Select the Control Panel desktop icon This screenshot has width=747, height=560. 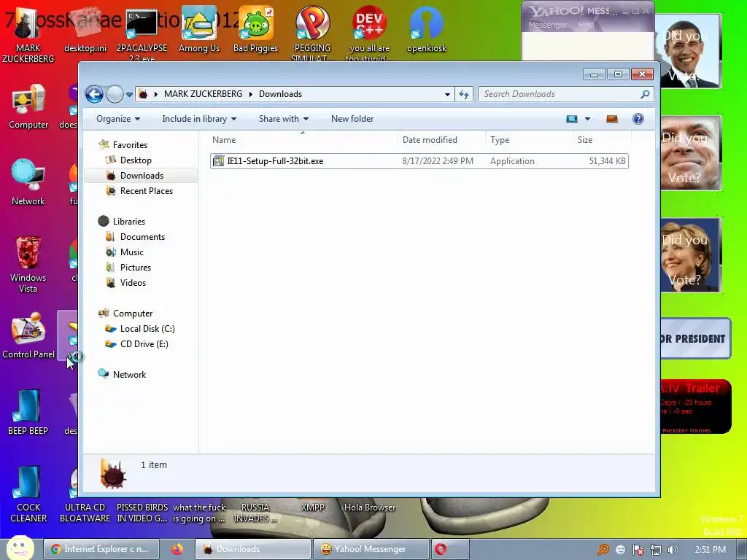(28, 335)
